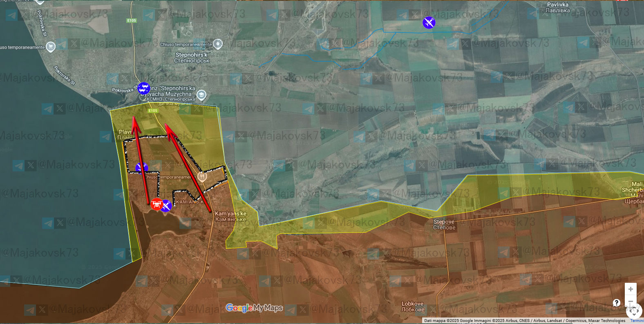Click the round place pin above Stepnohirs'k label
The image size is (644, 324).
point(218,44)
